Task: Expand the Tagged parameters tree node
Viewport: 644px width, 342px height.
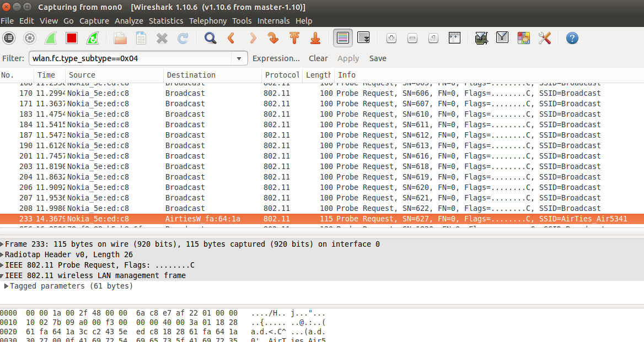Action: pyautogui.click(x=7, y=286)
